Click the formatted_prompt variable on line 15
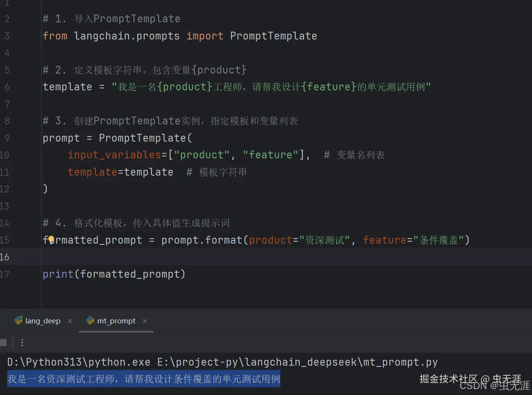This screenshot has height=395, width=532. point(92,240)
